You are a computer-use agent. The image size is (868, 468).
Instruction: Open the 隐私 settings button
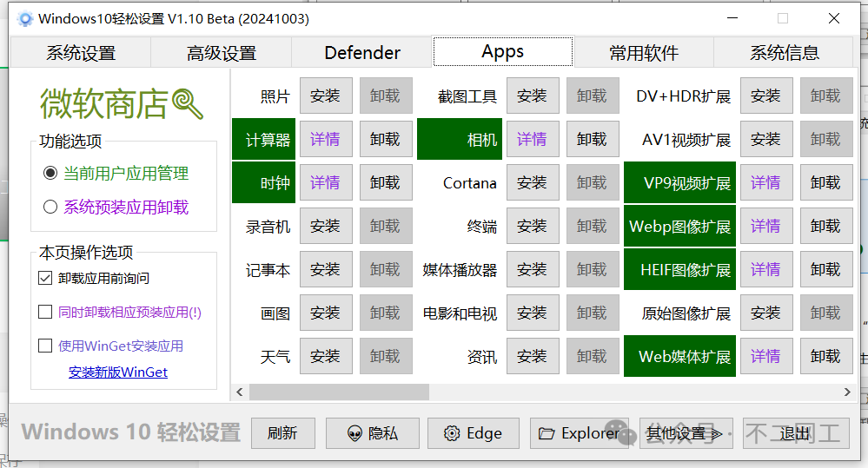pyautogui.click(x=373, y=433)
